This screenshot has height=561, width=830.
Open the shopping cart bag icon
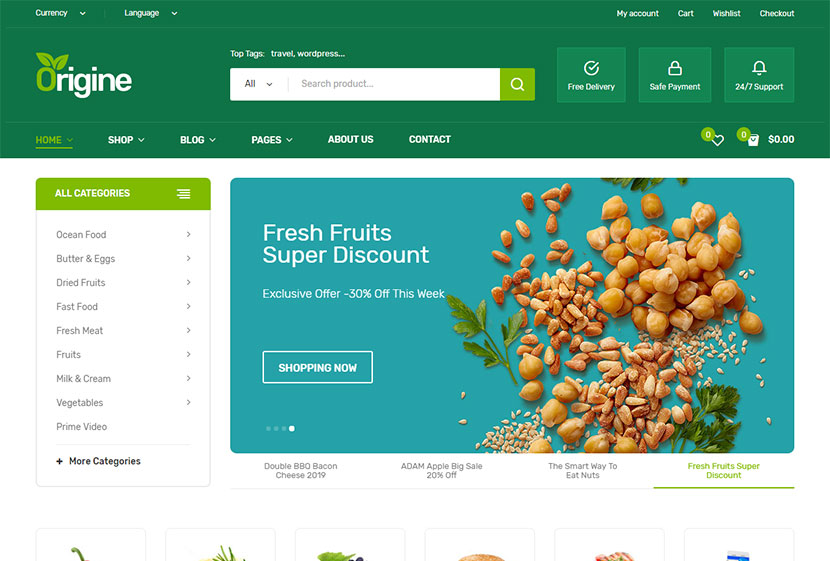[753, 140]
